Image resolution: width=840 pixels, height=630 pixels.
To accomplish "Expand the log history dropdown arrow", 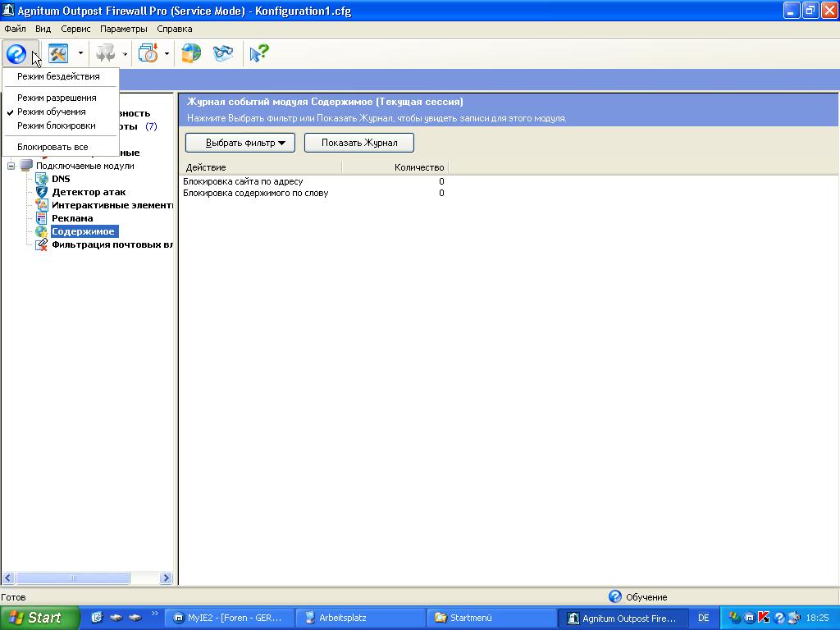I will click(167, 53).
